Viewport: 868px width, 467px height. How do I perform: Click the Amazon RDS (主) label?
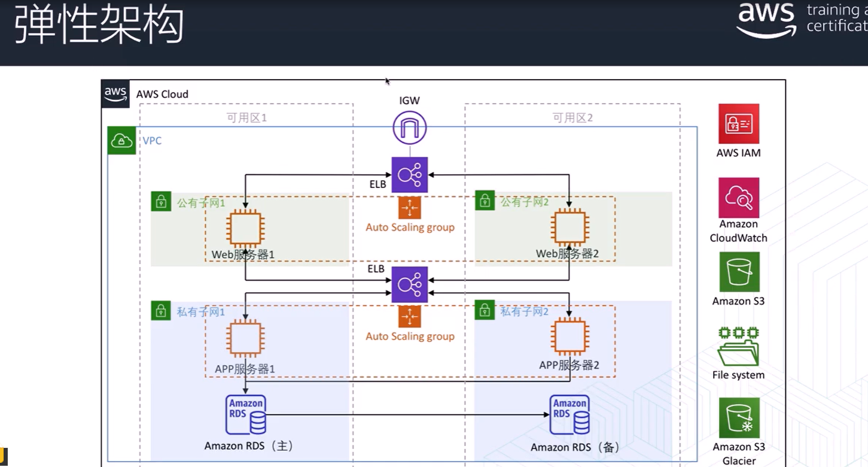[249, 445]
